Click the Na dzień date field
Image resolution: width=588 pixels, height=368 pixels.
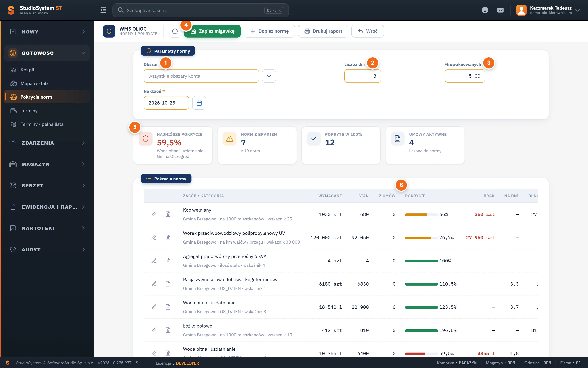click(166, 103)
